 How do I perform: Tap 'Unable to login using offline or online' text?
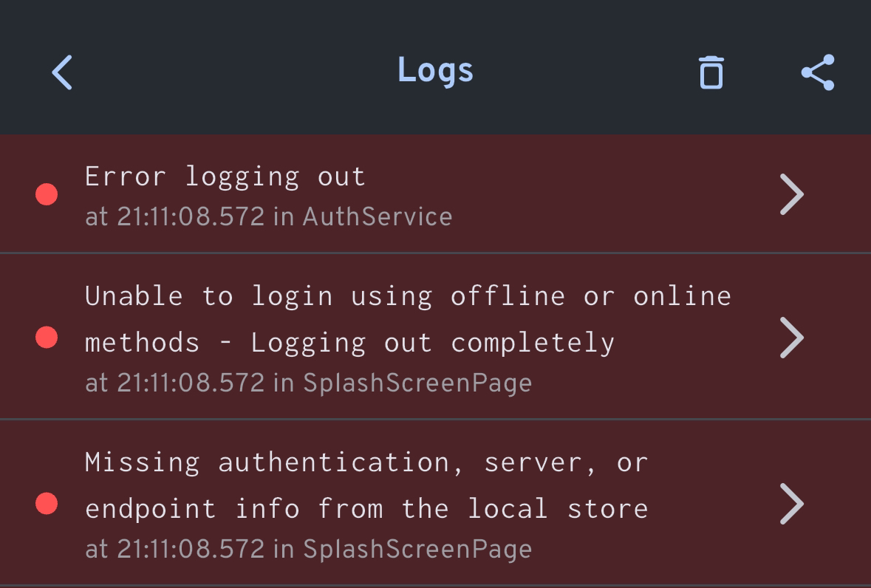click(408, 296)
